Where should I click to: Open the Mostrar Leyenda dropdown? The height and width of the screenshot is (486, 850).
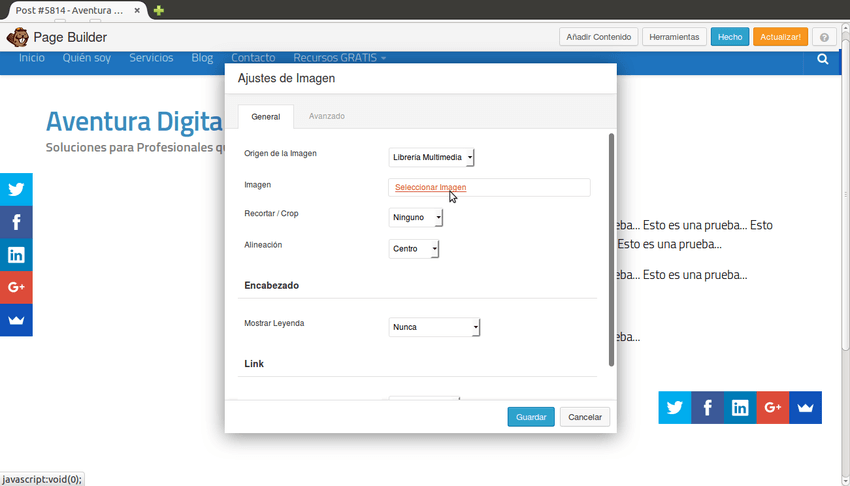coord(435,327)
